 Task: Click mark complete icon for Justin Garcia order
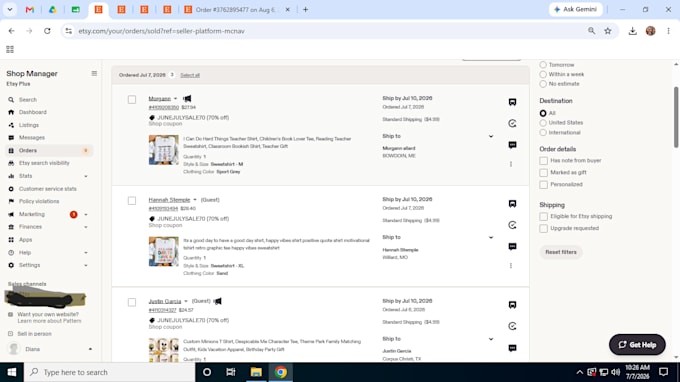click(512, 326)
